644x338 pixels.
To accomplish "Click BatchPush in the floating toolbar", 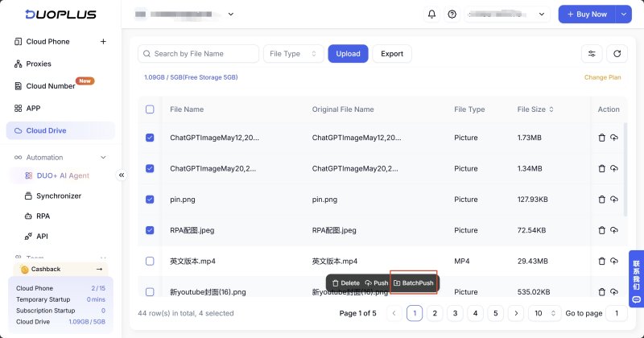I will [414, 283].
